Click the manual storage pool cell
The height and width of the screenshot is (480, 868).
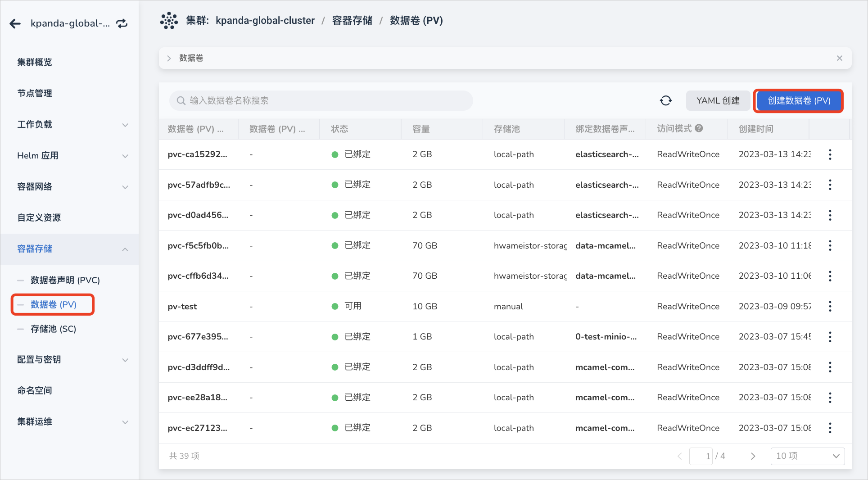pos(508,306)
